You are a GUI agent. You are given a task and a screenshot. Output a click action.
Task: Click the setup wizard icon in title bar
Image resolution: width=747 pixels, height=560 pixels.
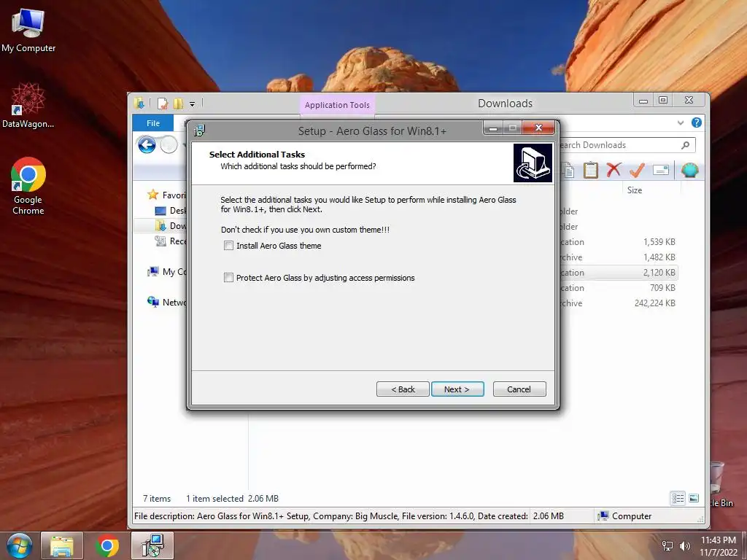coord(200,131)
